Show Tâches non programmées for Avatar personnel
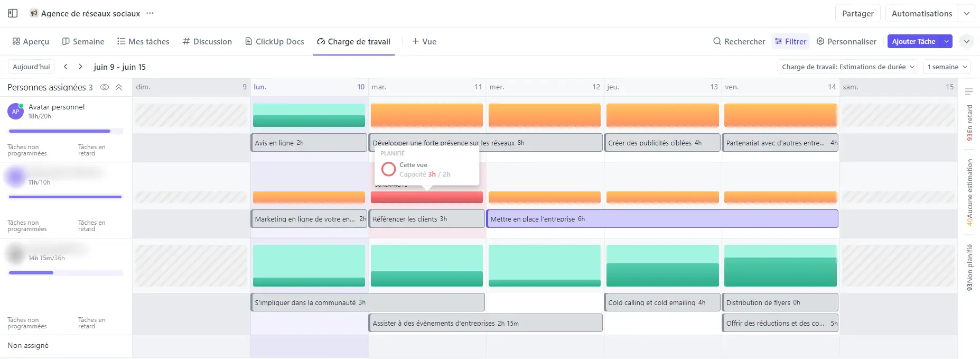 (x=27, y=150)
